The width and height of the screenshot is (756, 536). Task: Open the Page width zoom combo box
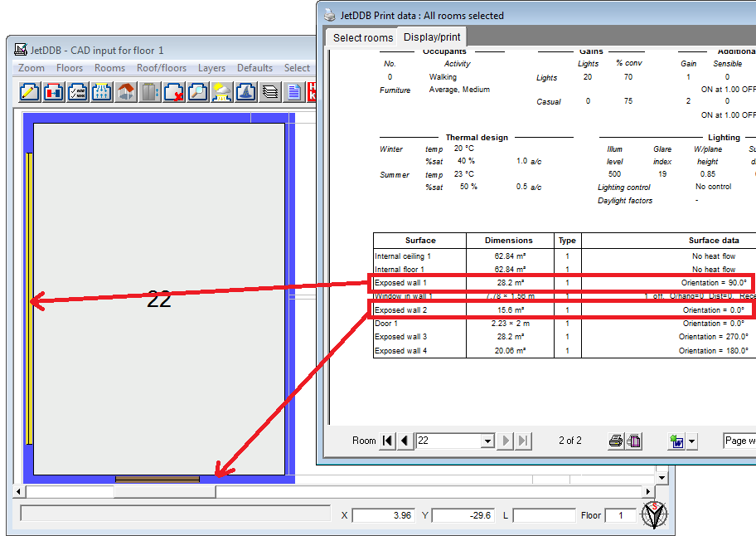pyautogui.click(x=739, y=441)
